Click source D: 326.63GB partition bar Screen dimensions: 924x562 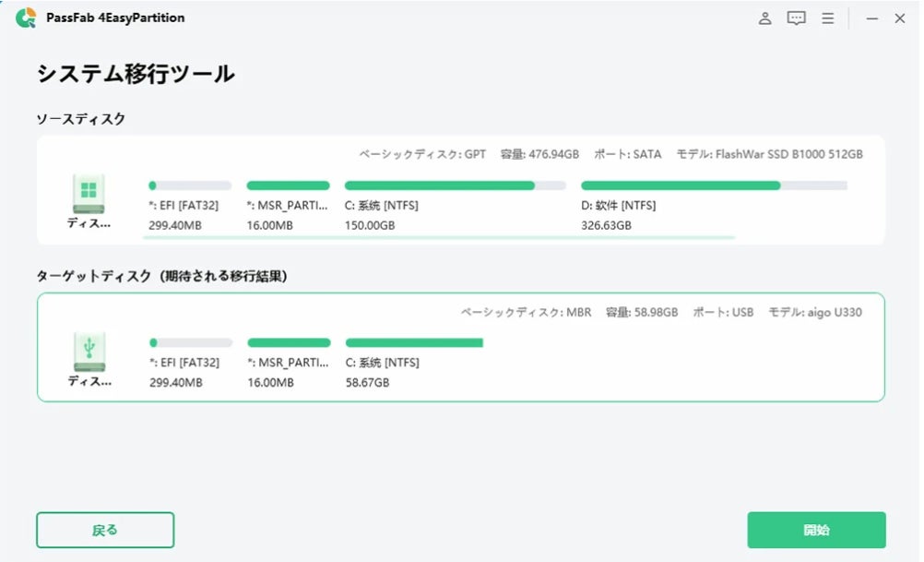click(x=714, y=185)
